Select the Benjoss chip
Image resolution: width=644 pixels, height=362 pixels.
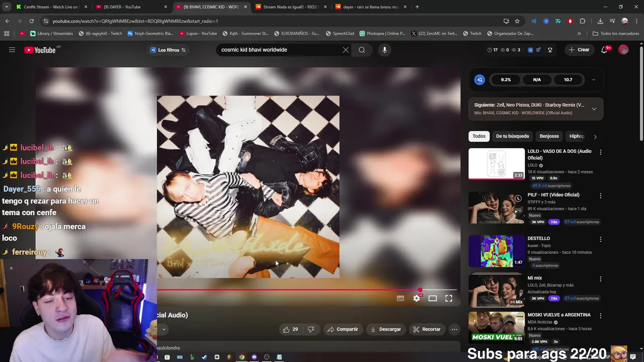549,136
